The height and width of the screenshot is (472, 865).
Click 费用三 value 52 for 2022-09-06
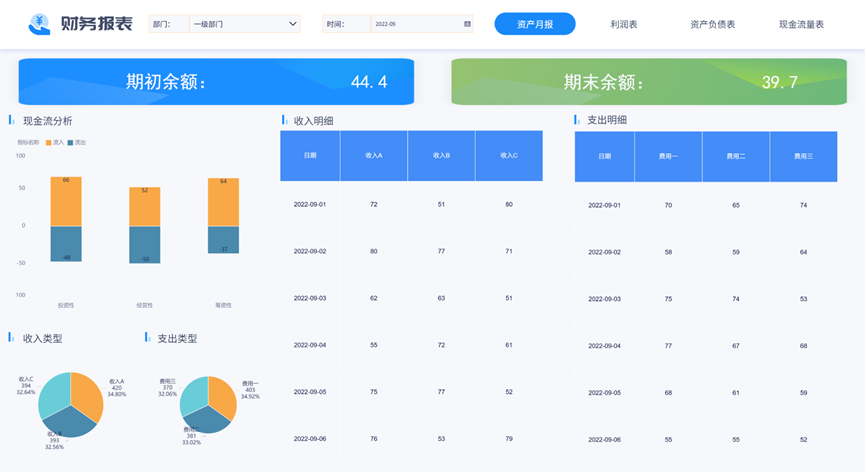pyautogui.click(x=804, y=439)
